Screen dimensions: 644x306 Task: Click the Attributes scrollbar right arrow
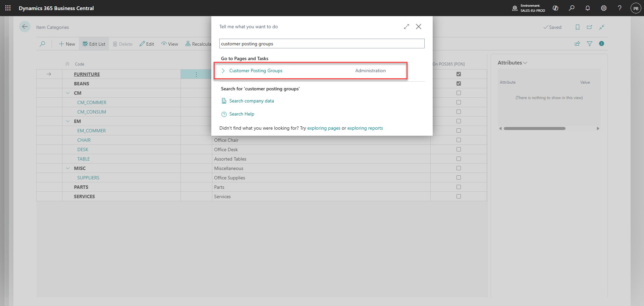(x=598, y=129)
